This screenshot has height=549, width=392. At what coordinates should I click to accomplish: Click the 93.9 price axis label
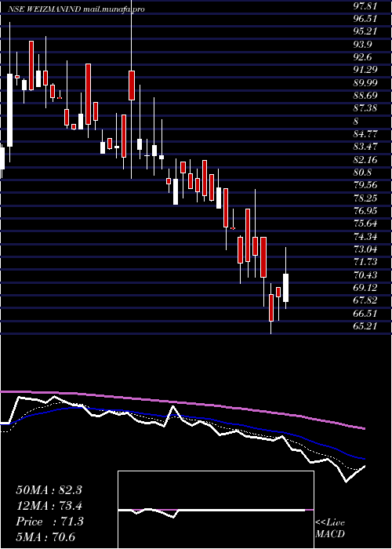[x=362, y=45]
